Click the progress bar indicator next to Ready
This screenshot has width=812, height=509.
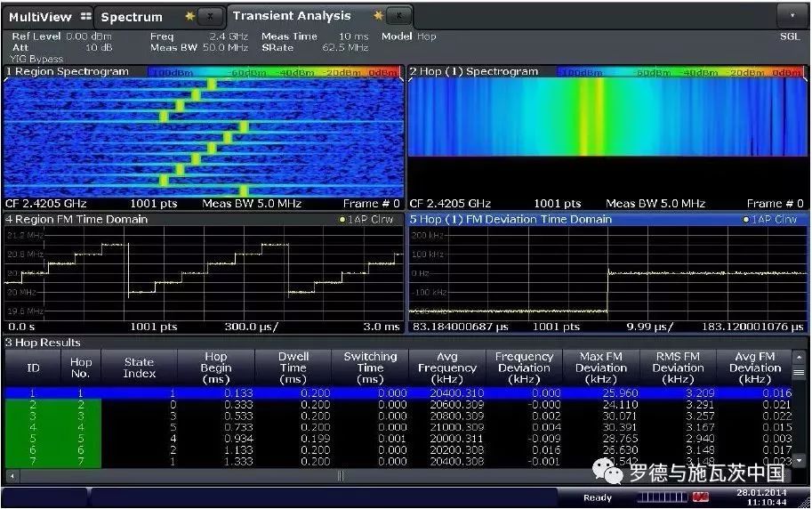point(662,497)
